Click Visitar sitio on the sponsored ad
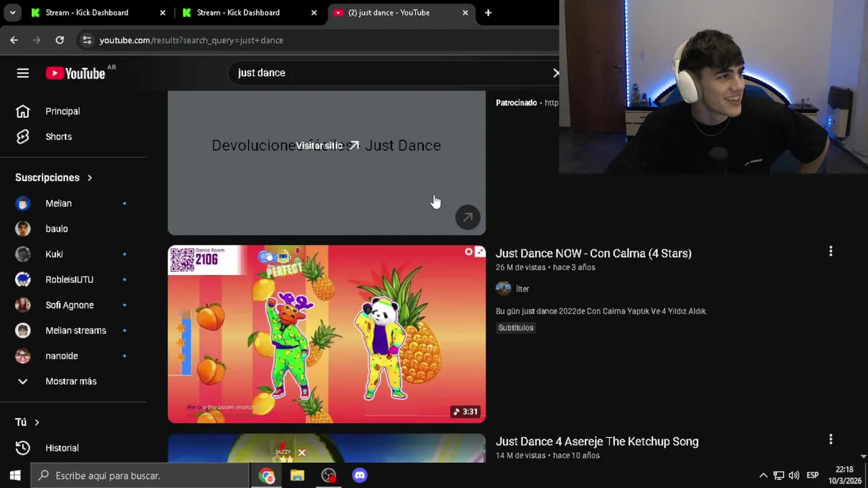 (x=327, y=146)
